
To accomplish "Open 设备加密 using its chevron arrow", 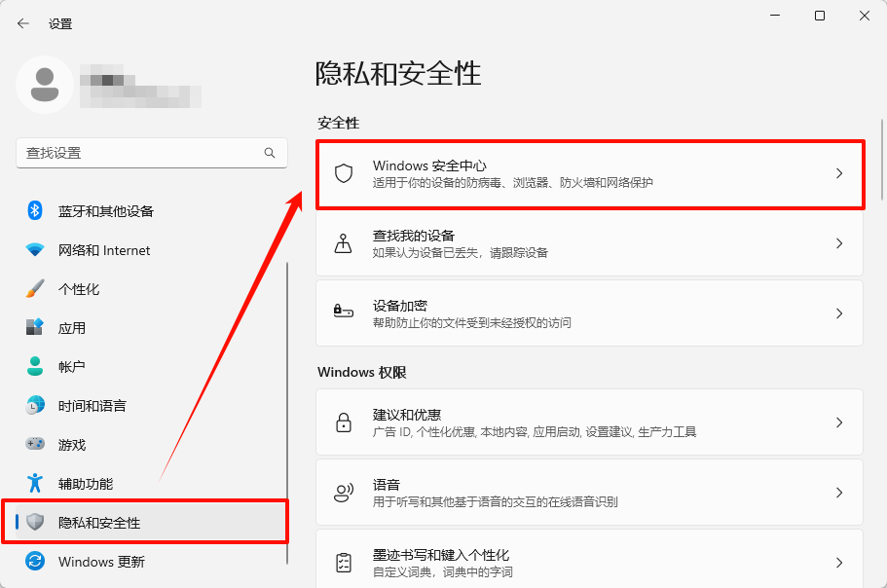I will tap(839, 313).
